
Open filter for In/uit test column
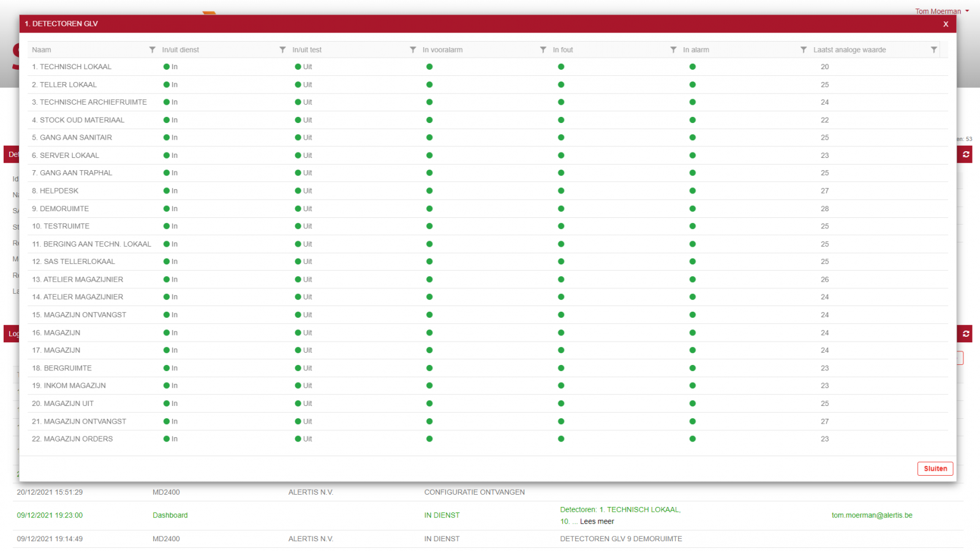click(x=413, y=50)
